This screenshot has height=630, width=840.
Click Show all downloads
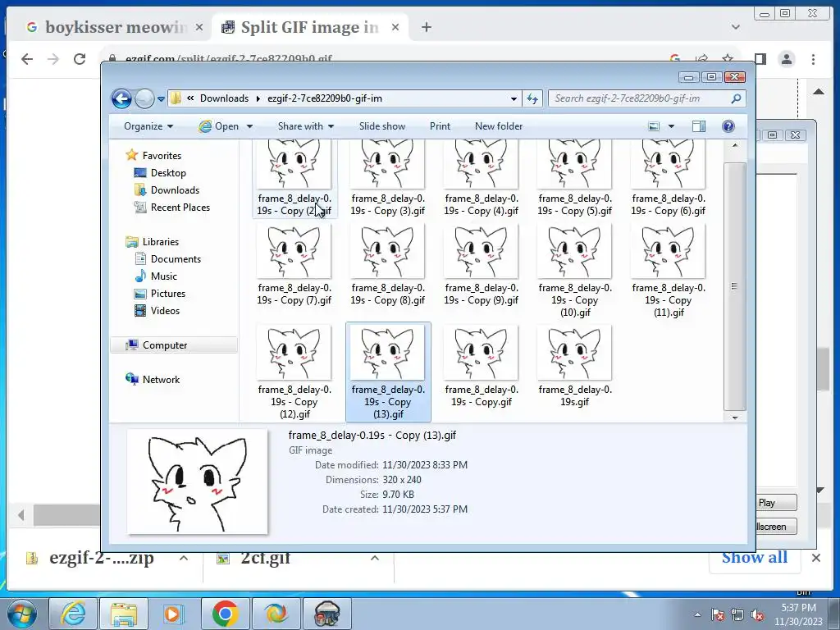tap(755, 558)
